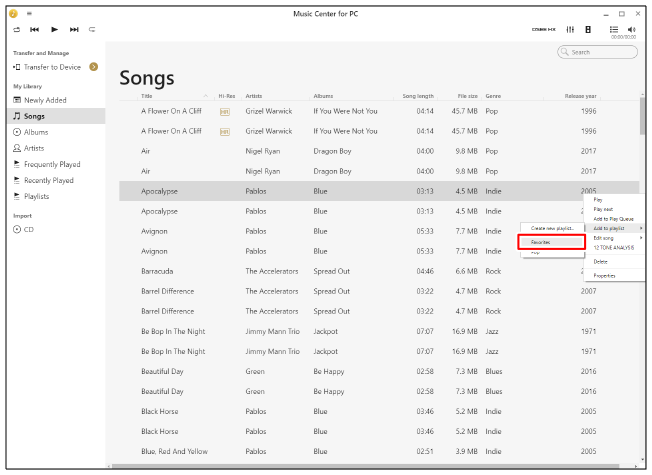The image size is (652, 475).
Task: Skip to the previous track
Action: 34,29
